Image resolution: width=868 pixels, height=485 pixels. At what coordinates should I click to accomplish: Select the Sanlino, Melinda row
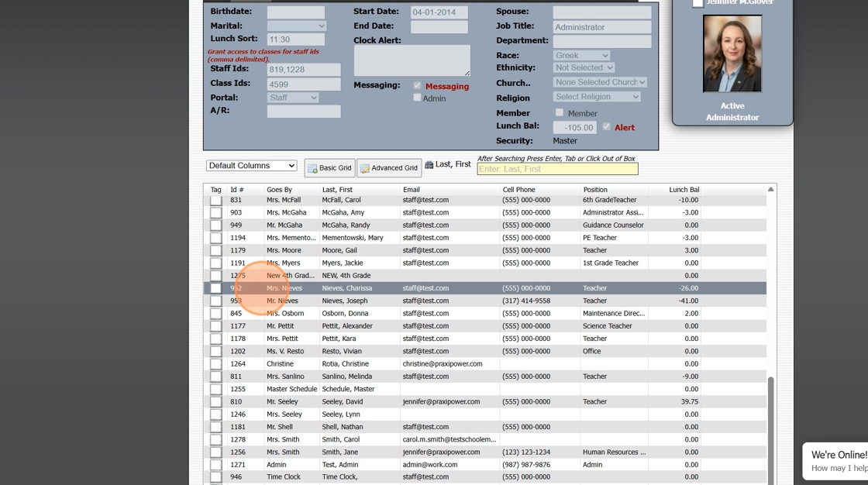coord(485,377)
